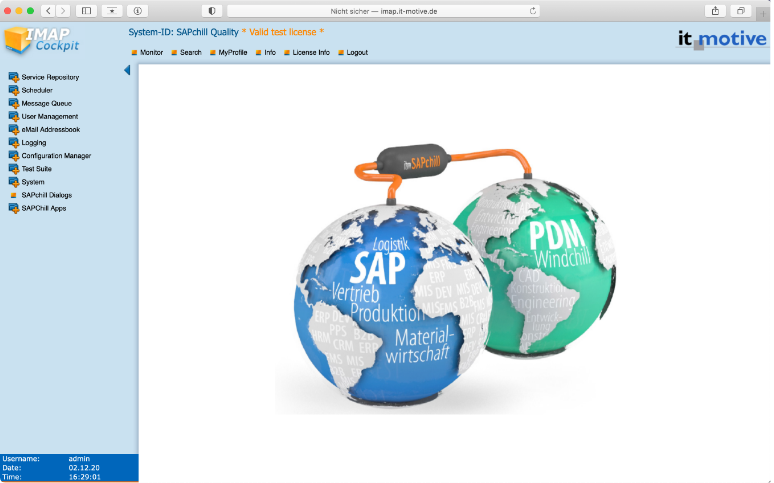Viewport: 774px width, 483px height.
Task: Open a new tab with plus button
Action: (x=763, y=14)
